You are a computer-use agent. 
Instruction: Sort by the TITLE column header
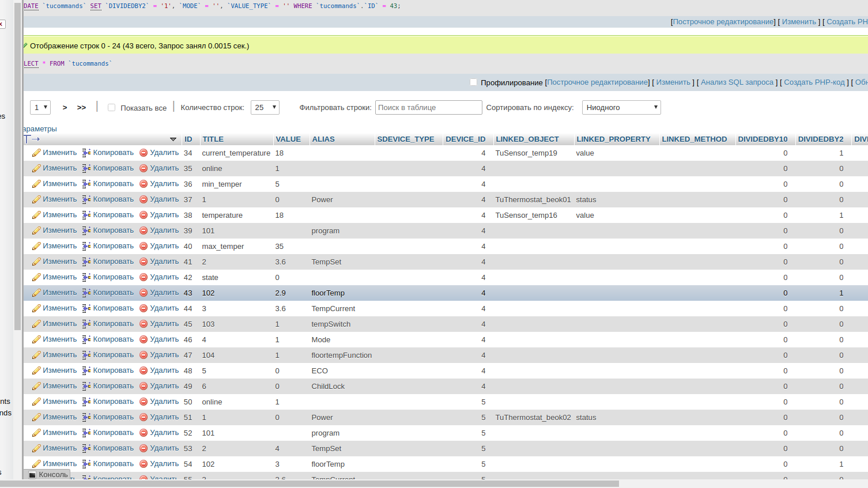[213, 139]
